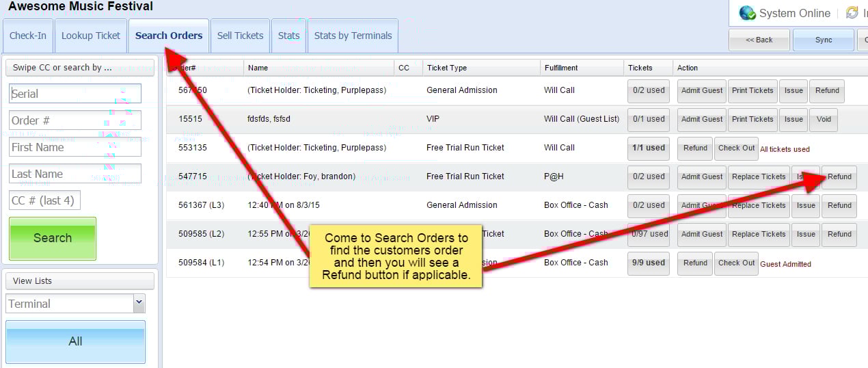Focus the Order # search field
This screenshot has width=868, height=368.
(x=75, y=120)
